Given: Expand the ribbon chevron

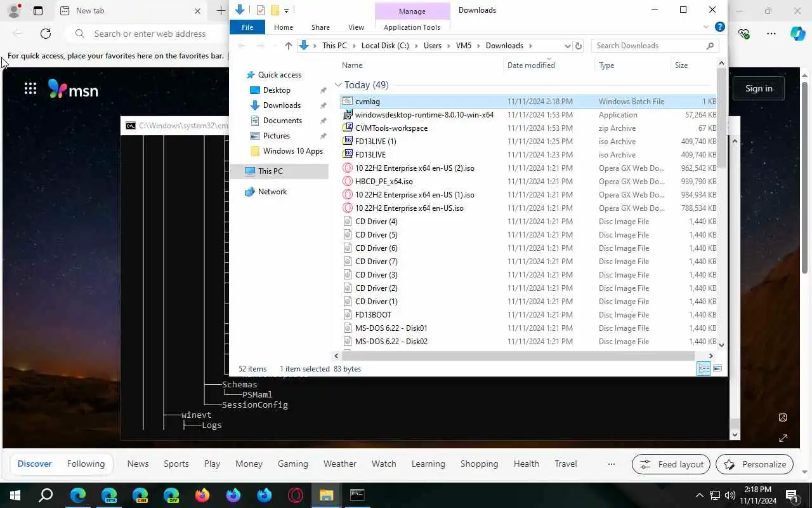Looking at the screenshot, I should (706, 27).
